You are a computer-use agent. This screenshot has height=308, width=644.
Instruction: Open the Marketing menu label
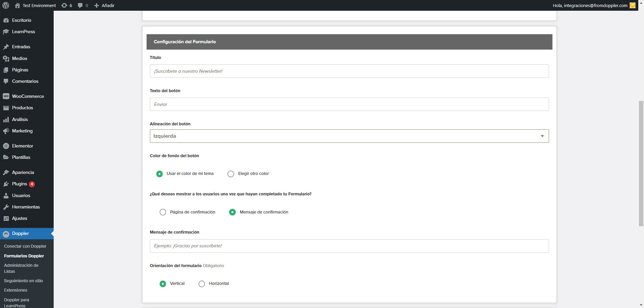coord(22,131)
